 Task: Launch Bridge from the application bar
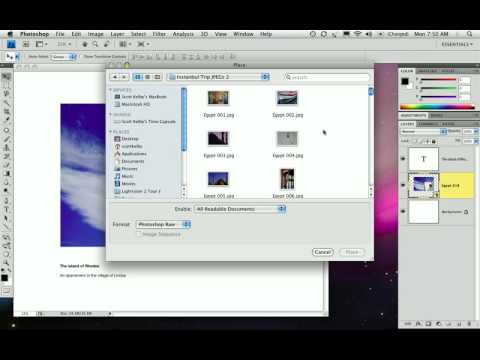pos(26,44)
